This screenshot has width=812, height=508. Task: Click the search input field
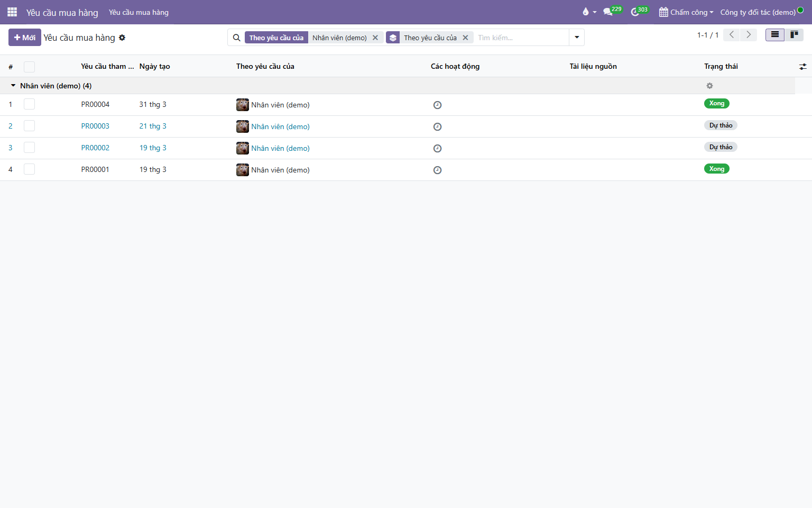[x=521, y=38]
